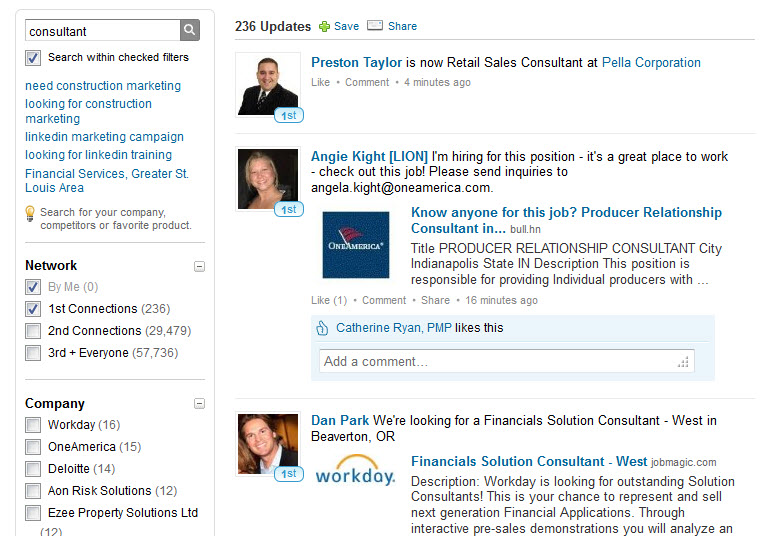Click the lightbulb tip icon
This screenshot has width=774, height=536.
tap(30, 213)
